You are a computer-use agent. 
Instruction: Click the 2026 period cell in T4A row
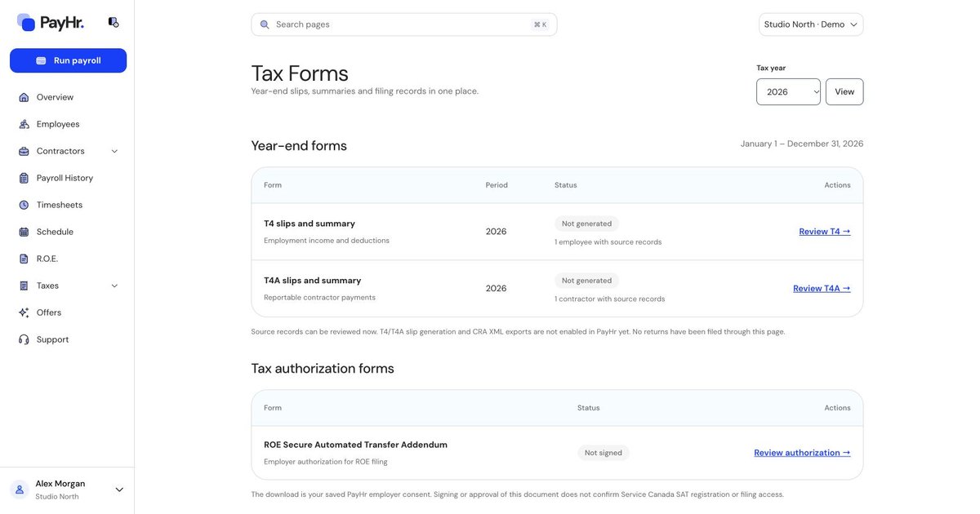tap(496, 289)
